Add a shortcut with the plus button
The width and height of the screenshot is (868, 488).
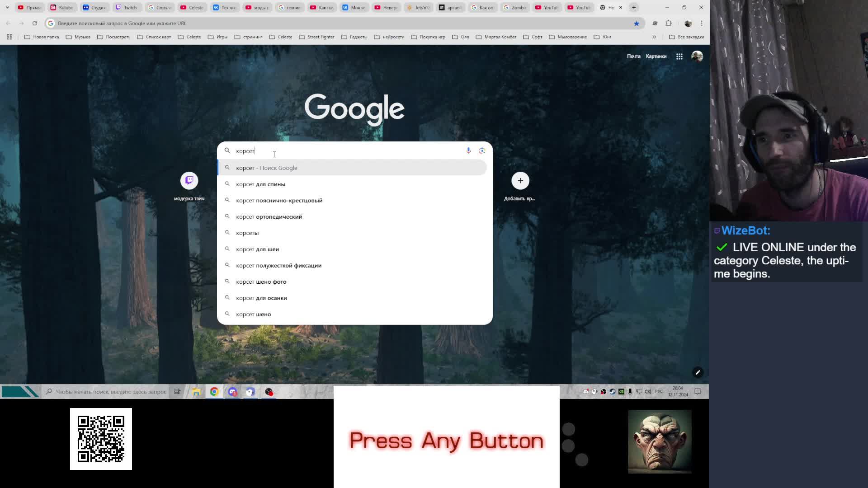(x=520, y=181)
